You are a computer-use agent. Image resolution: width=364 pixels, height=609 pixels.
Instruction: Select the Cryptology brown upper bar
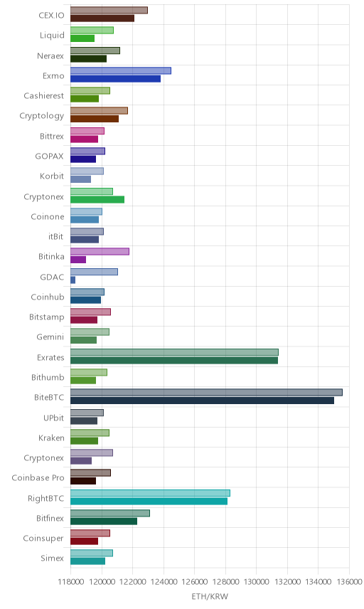[99, 111]
